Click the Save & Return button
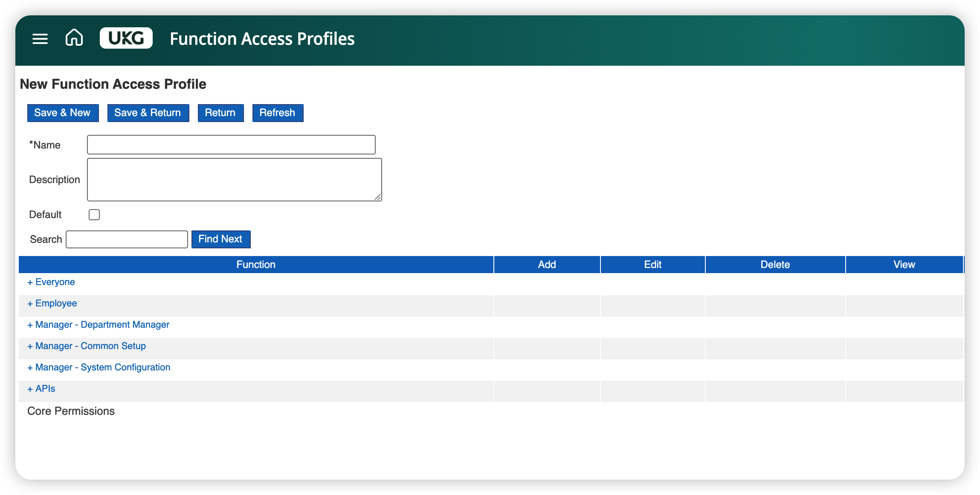The image size is (980, 495). click(x=148, y=113)
